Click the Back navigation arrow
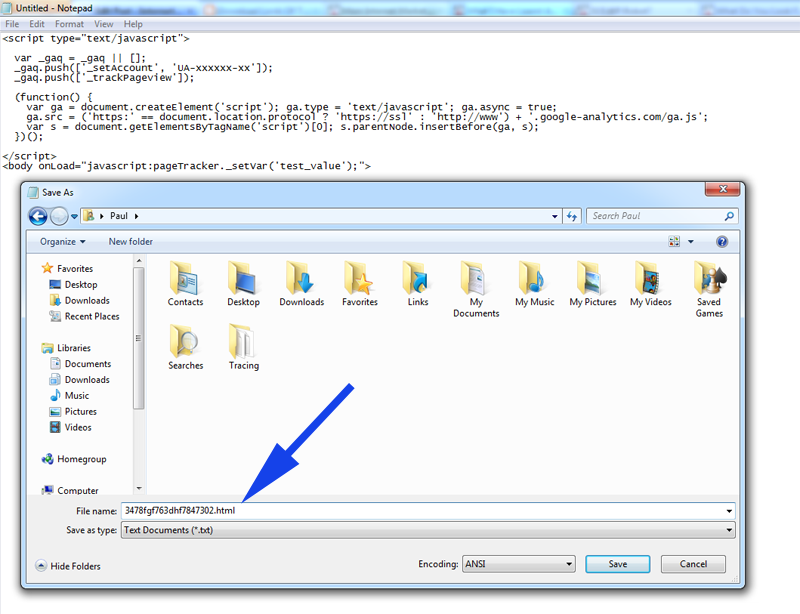The height and width of the screenshot is (614, 800). point(38,216)
